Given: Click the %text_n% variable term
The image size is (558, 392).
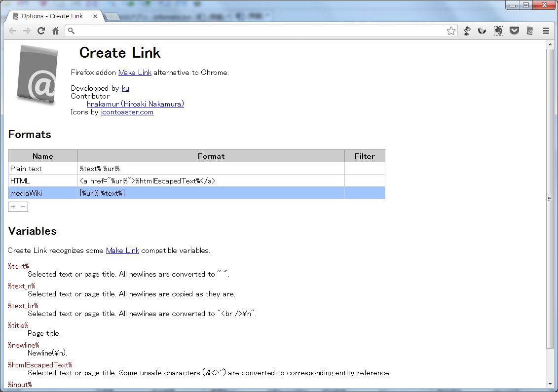Looking at the screenshot, I should (x=21, y=286).
